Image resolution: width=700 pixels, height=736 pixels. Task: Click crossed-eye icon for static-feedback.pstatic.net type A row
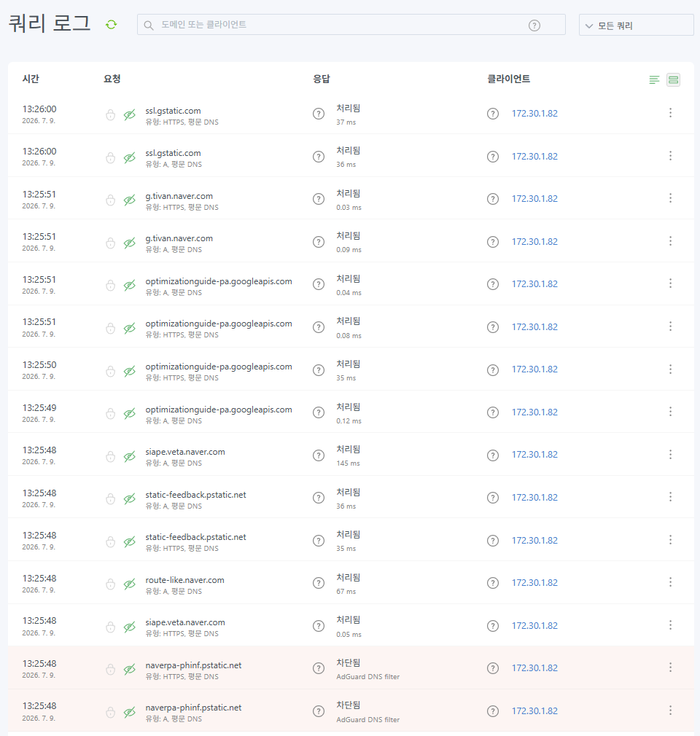click(x=130, y=499)
